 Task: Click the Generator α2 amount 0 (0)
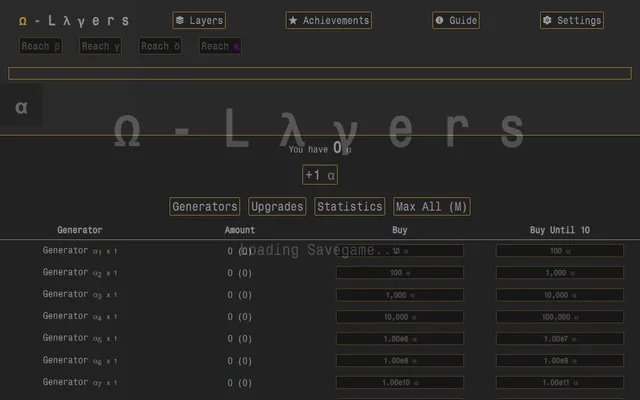click(x=240, y=273)
